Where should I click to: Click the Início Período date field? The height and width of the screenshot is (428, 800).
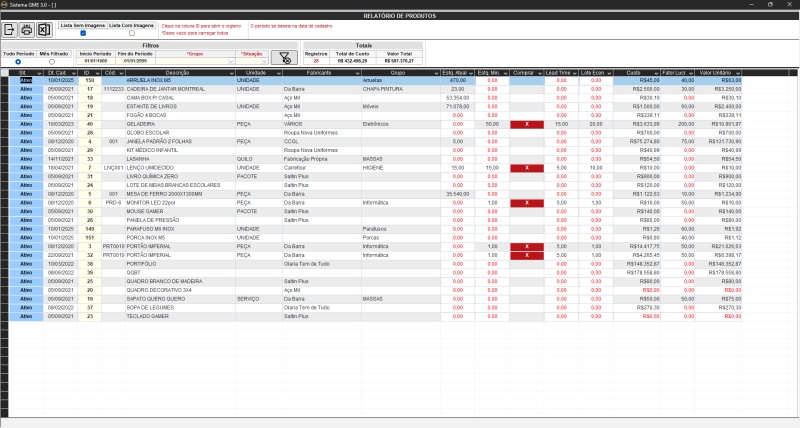pyautogui.click(x=95, y=61)
